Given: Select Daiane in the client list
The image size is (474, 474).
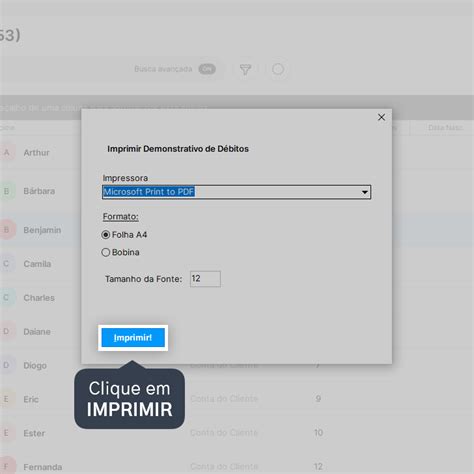Looking at the screenshot, I should pyautogui.click(x=37, y=332).
